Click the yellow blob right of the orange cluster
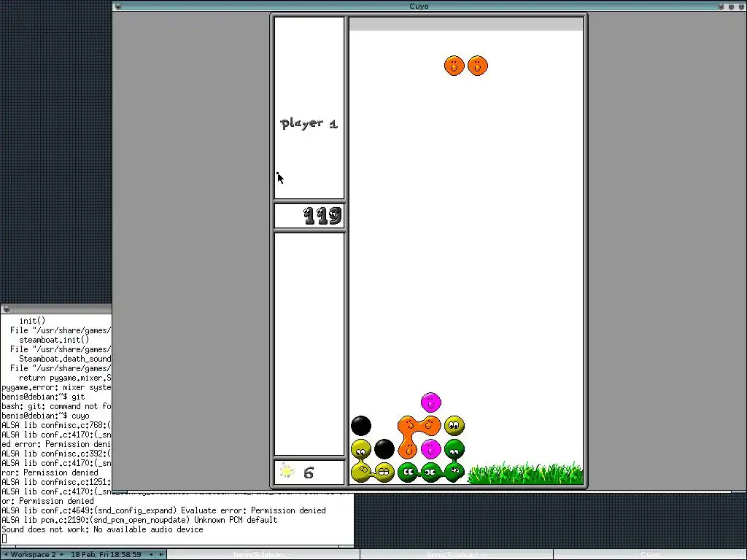 (x=454, y=426)
